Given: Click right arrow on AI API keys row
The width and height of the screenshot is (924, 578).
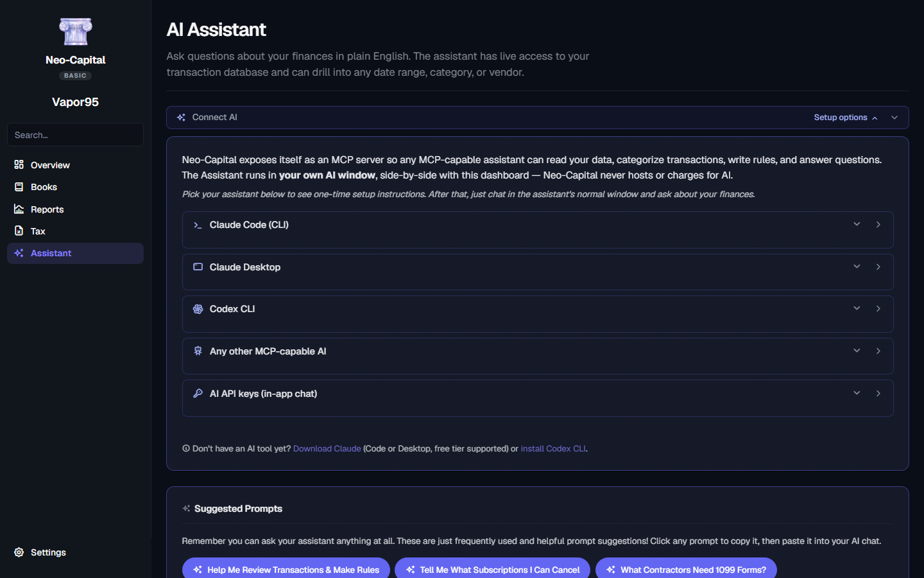Looking at the screenshot, I should click(x=878, y=393).
